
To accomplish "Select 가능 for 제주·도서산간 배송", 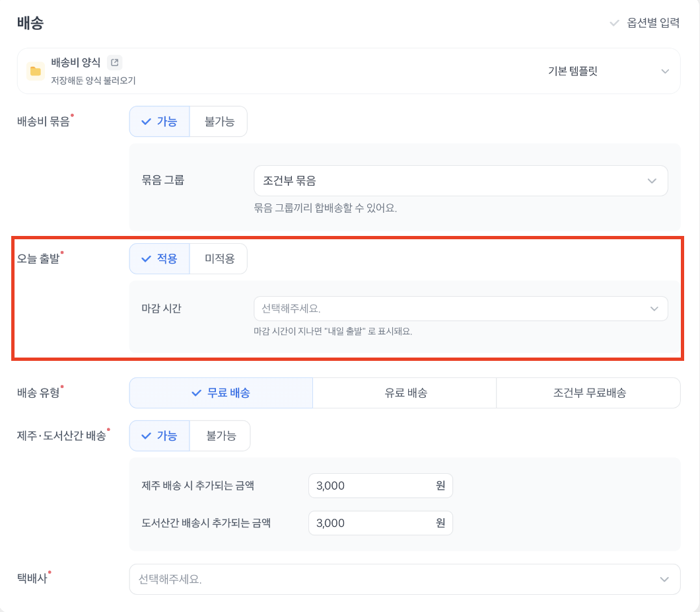I will coord(159,436).
